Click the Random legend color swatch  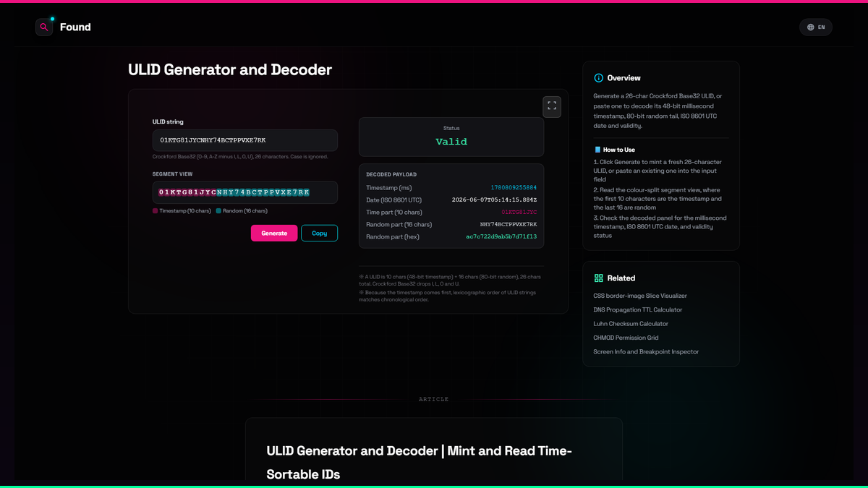pyautogui.click(x=218, y=211)
